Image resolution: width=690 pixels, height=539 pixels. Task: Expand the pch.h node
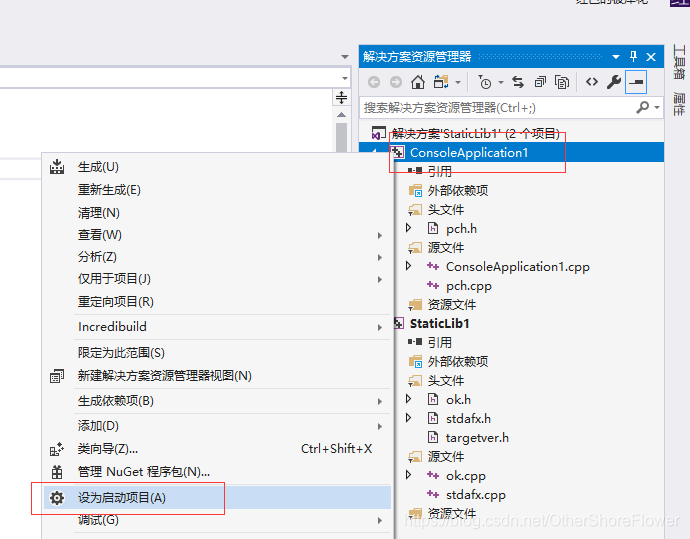pyautogui.click(x=409, y=228)
